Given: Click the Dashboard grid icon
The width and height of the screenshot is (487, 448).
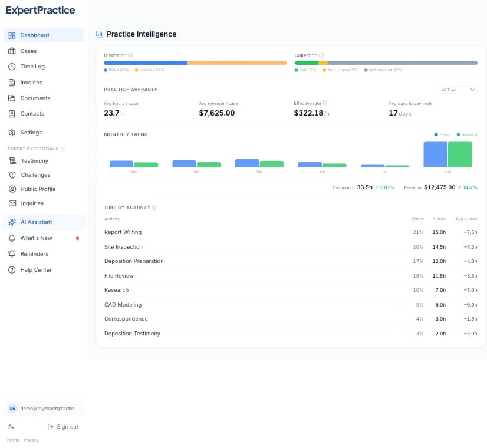Looking at the screenshot, I should [12, 35].
